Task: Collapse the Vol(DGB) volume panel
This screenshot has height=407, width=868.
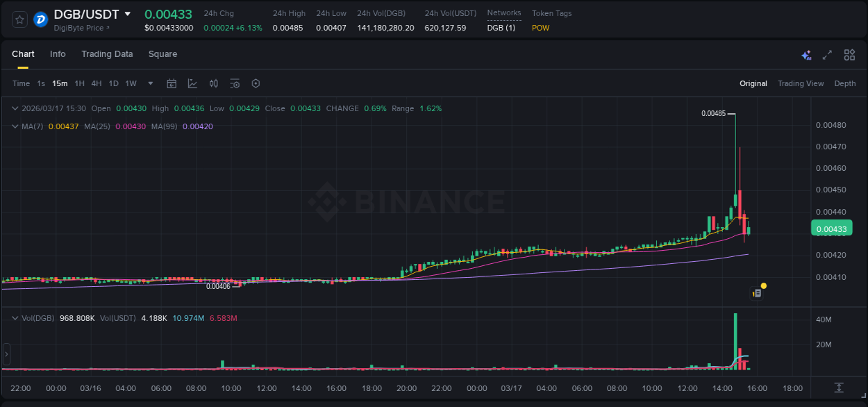Action: click(15, 317)
